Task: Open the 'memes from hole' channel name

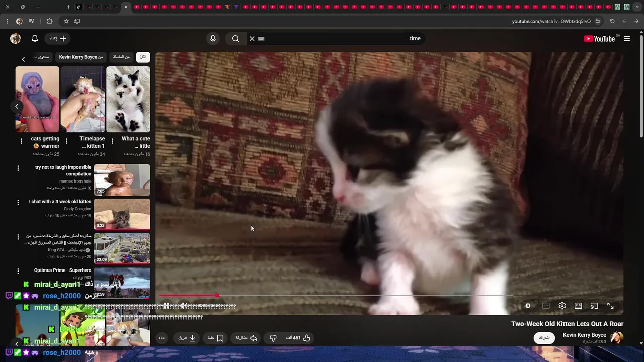Action: (x=75, y=181)
